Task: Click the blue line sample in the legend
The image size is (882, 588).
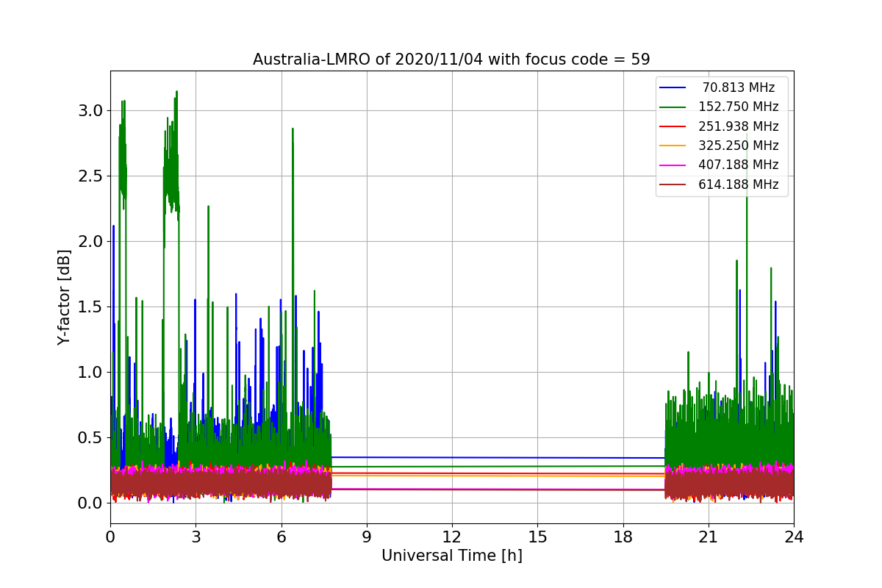Action: tap(673, 87)
